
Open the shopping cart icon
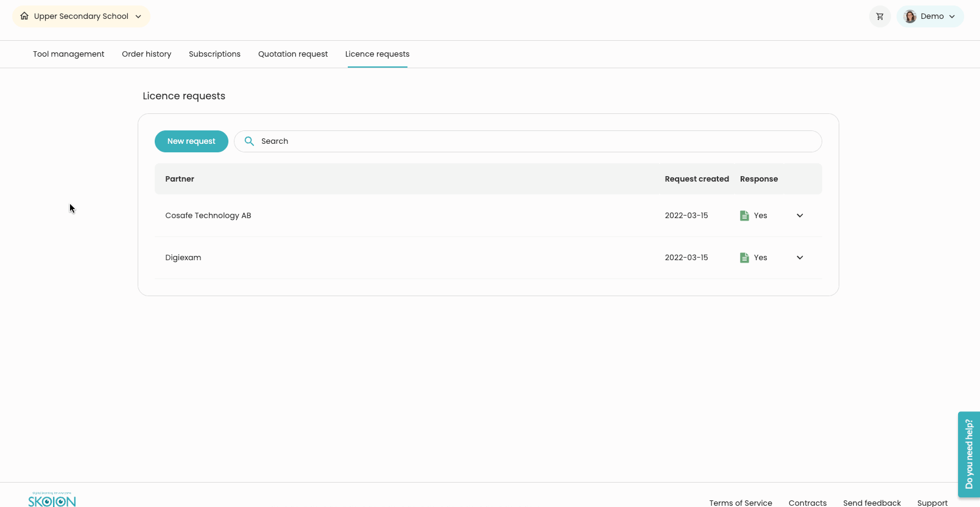click(880, 16)
